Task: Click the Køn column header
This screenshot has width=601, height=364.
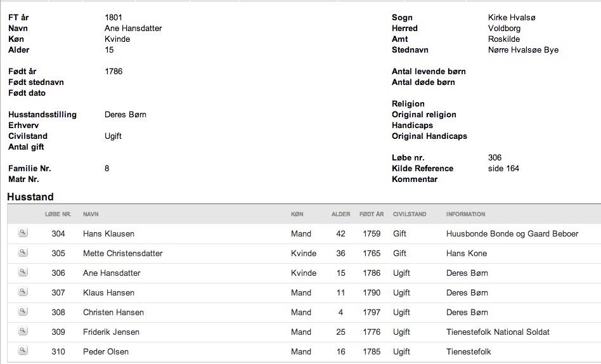Action: pyautogui.click(x=297, y=214)
